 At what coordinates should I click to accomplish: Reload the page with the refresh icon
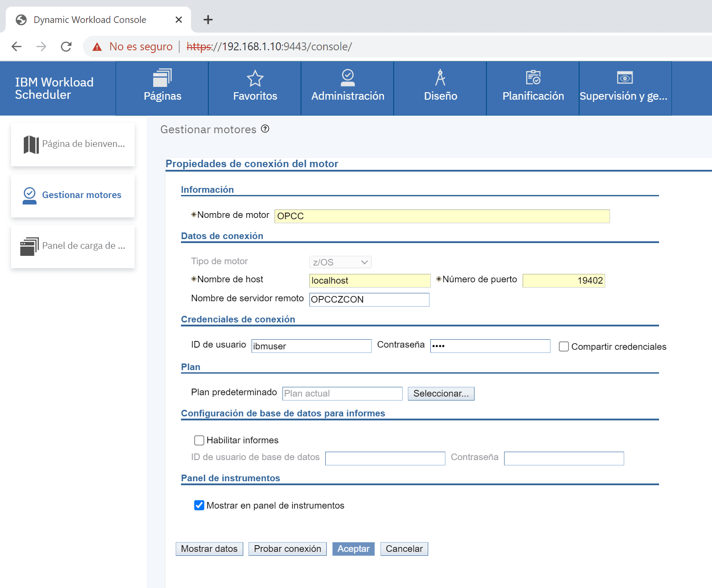pyautogui.click(x=66, y=46)
